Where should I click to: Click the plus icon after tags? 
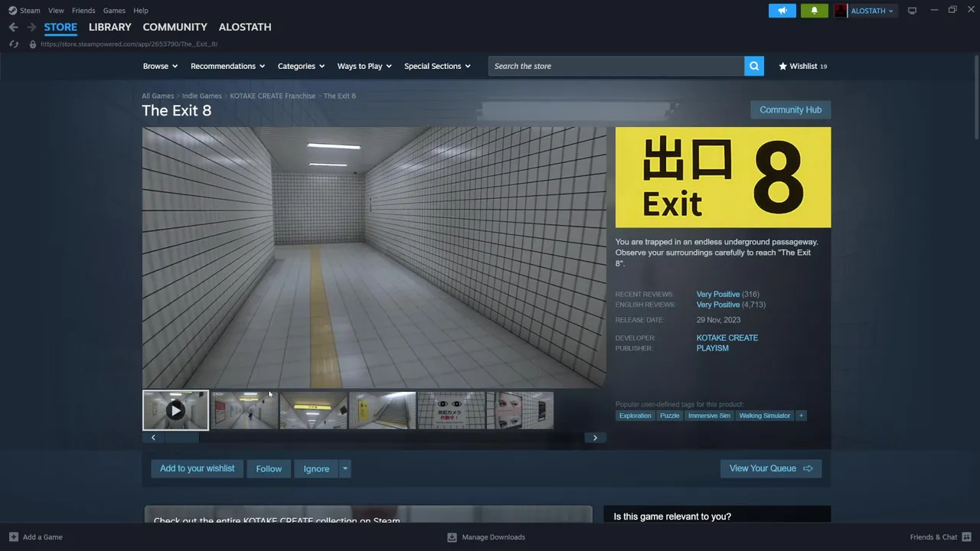tap(801, 416)
